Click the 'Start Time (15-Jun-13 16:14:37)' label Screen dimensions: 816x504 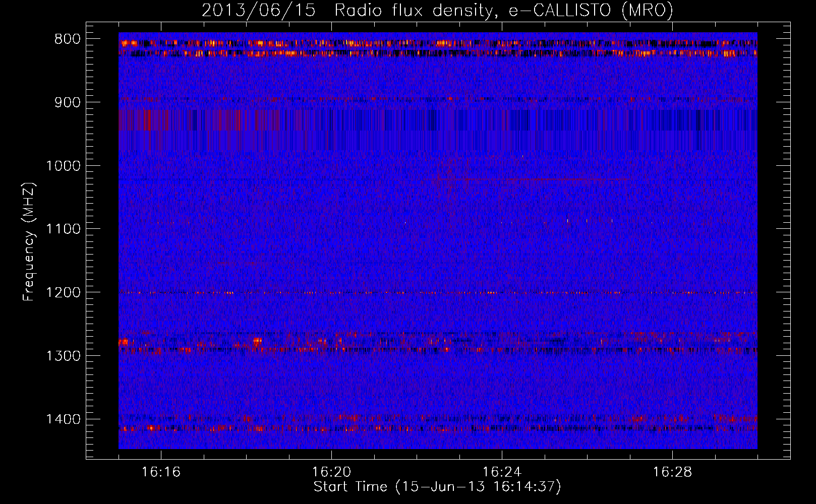click(x=437, y=487)
